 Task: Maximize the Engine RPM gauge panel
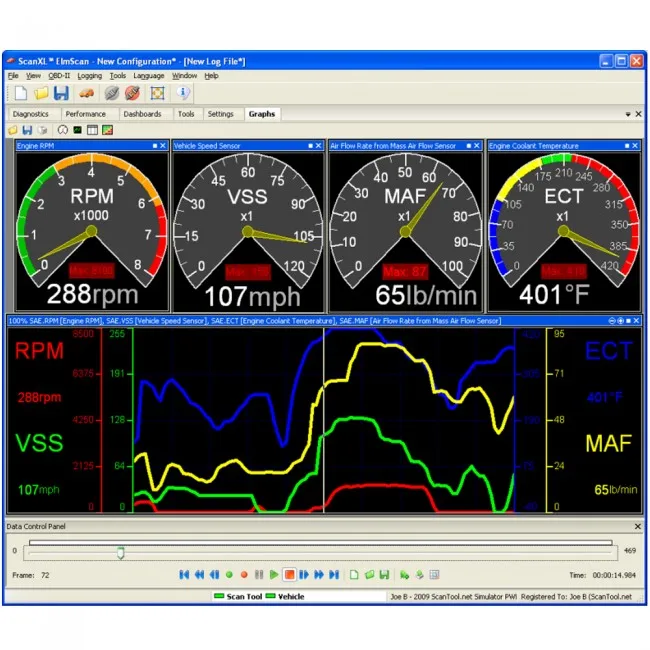tap(155, 146)
